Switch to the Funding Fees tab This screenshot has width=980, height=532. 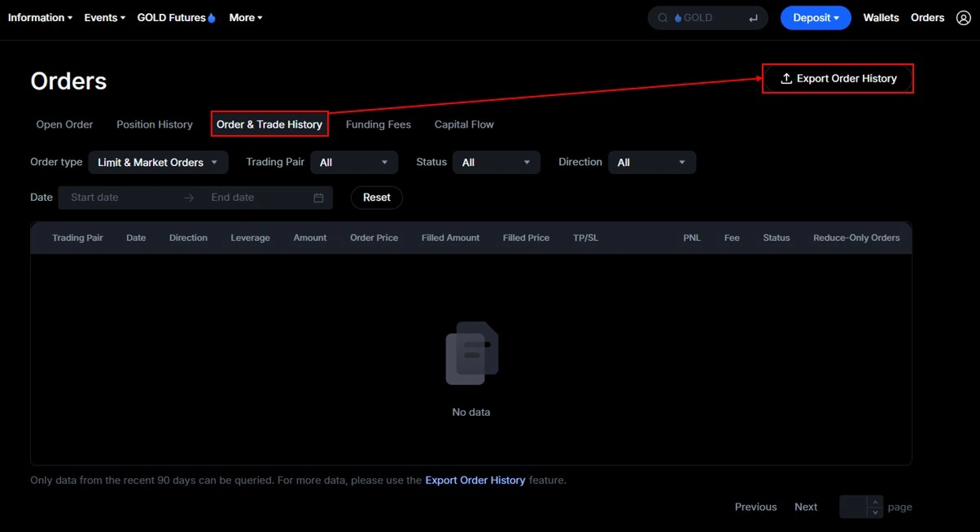click(x=378, y=124)
